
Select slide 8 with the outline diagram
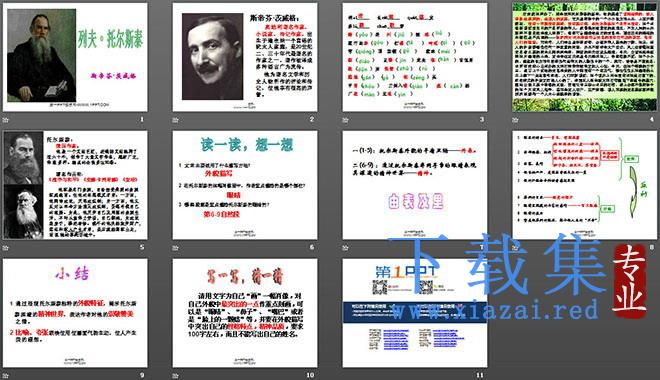(585, 185)
